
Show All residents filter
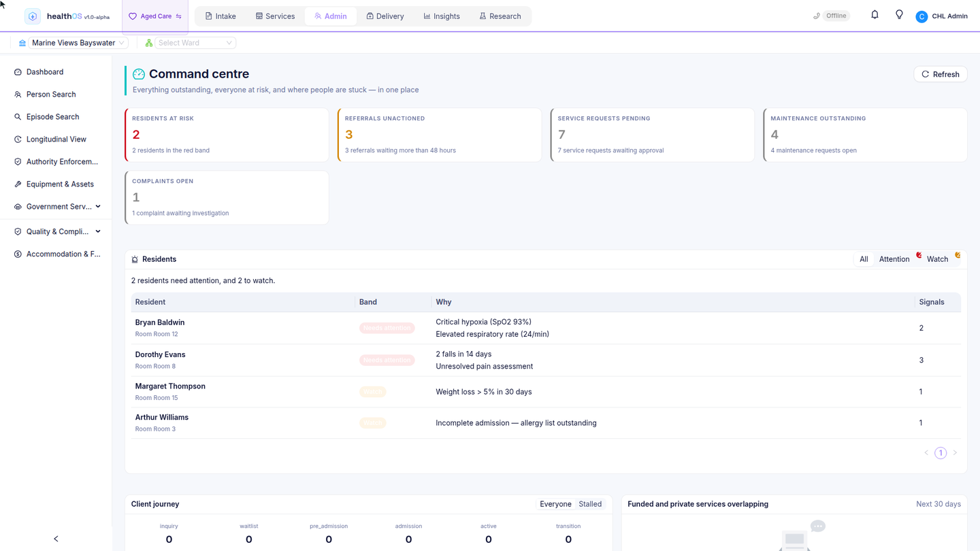tap(864, 259)
